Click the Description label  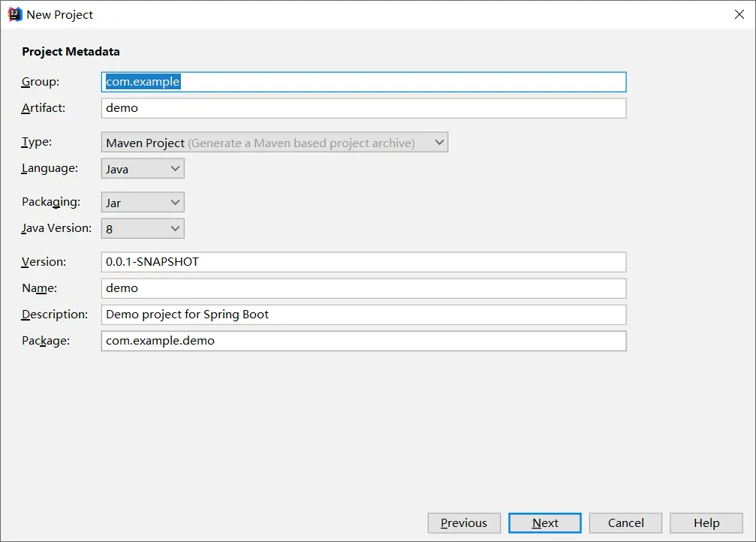[55, 315]
